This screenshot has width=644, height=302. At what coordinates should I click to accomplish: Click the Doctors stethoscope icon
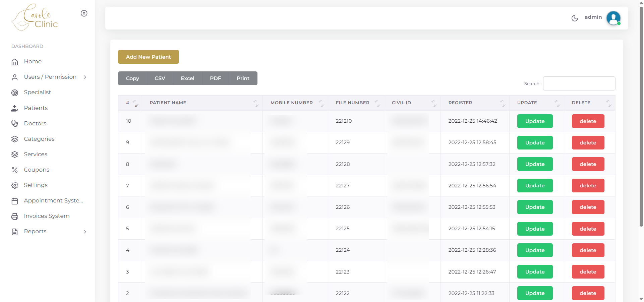[x=15, y=123]
